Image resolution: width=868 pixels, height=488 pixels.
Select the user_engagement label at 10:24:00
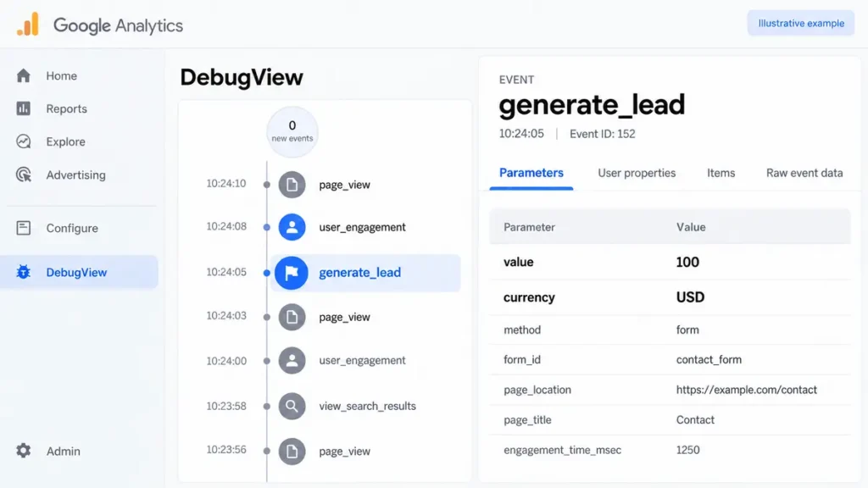[x=362, y=360]
